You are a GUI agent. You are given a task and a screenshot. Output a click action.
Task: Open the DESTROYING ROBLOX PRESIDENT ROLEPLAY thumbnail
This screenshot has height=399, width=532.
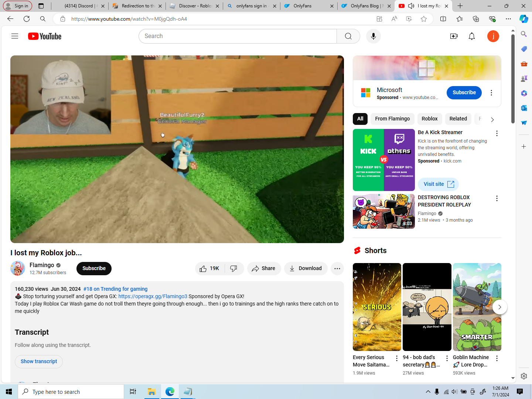tap(384, 211)
